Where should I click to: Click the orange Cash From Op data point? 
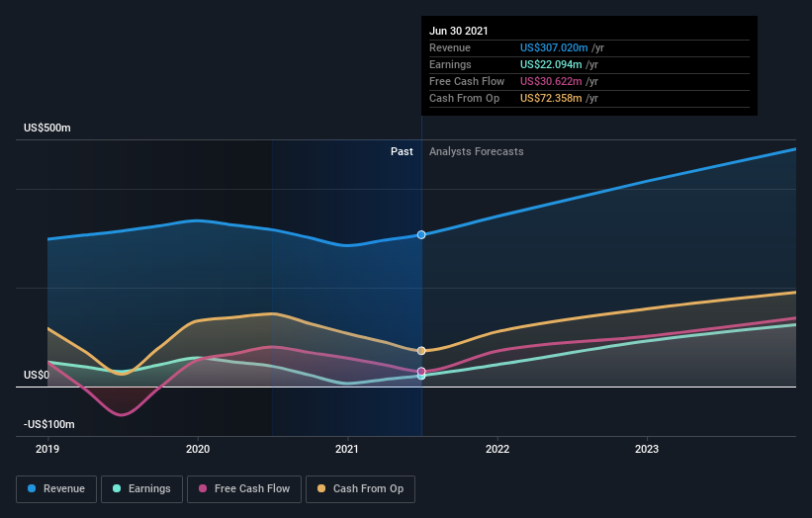coord(421,351)
